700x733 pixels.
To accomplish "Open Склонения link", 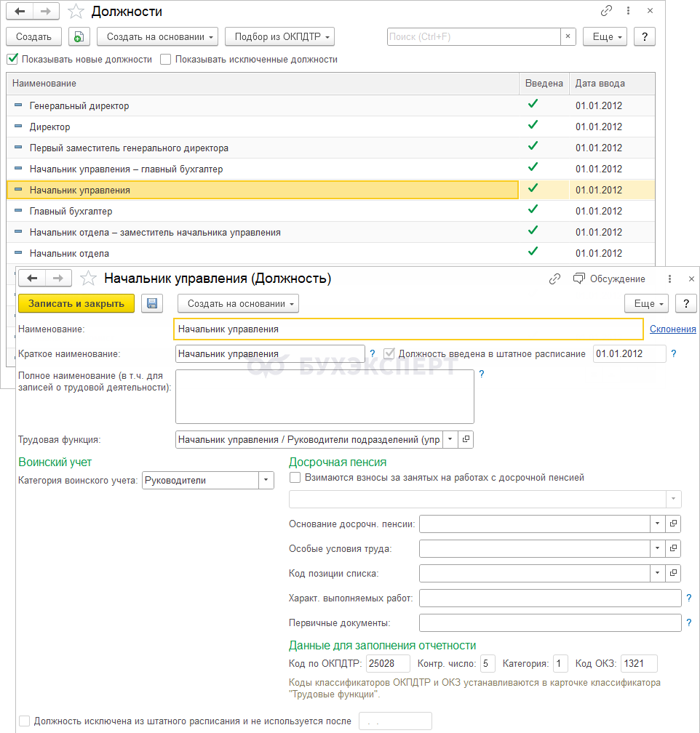I will tap(673, 329).
